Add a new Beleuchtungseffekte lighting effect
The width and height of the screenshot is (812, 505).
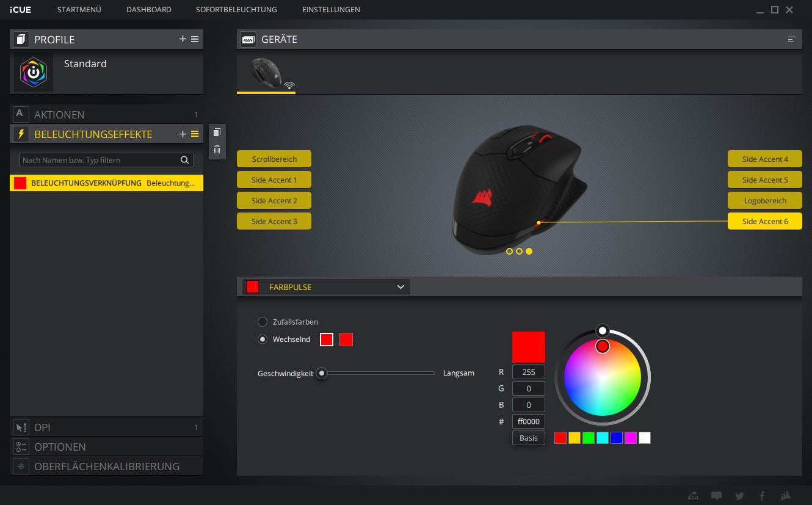[x=183, y=134]
